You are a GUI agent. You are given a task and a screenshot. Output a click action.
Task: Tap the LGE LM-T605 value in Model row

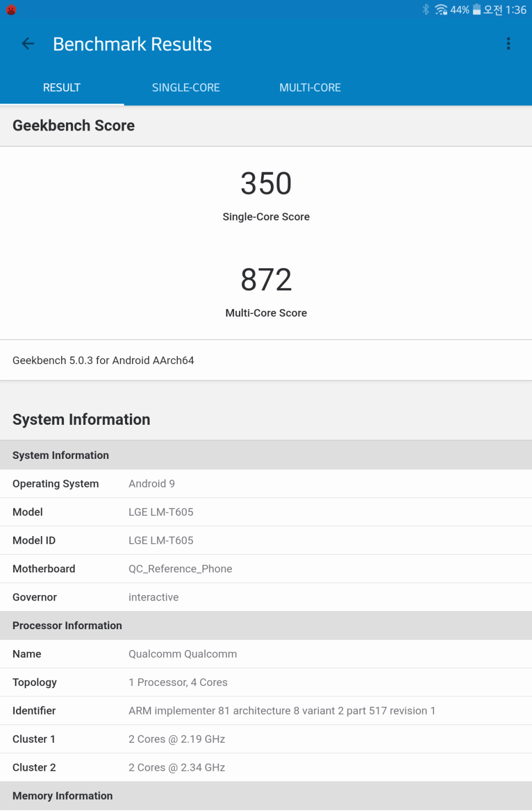pyautogui.click(x=161, y=512)
